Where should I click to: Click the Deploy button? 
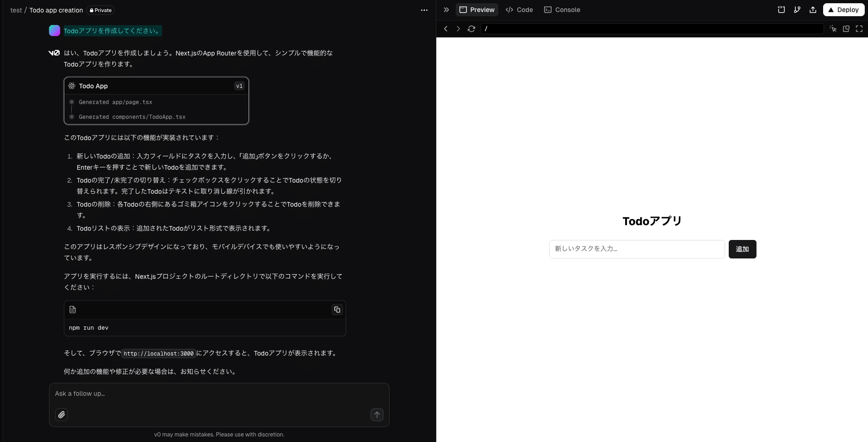(x=843, y=10)
